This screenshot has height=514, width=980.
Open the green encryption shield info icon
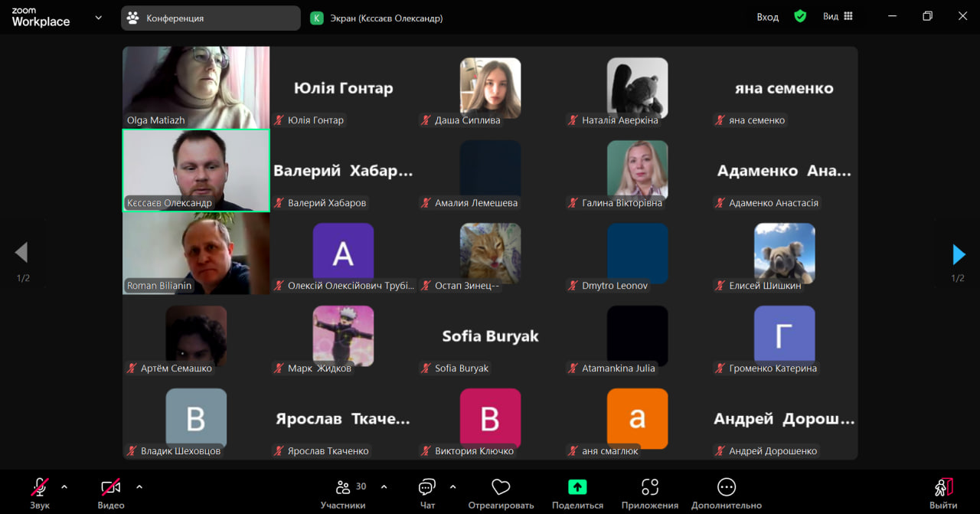coord(800,16)
